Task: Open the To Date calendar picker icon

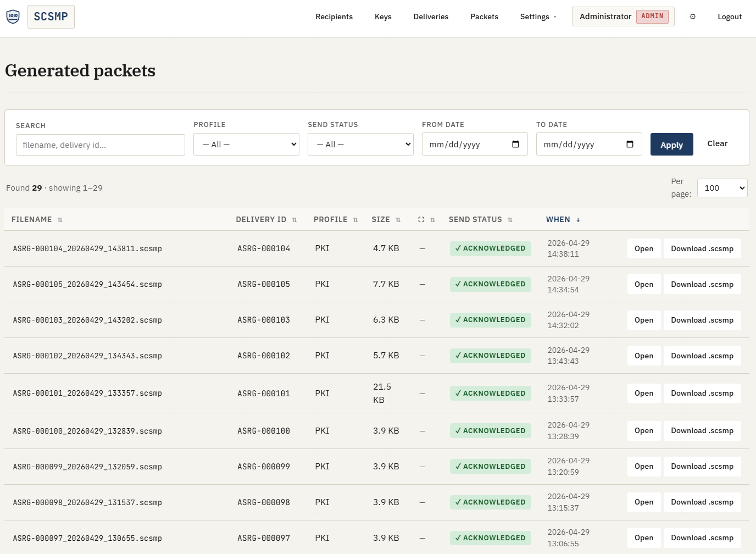Action: (630, 145)
